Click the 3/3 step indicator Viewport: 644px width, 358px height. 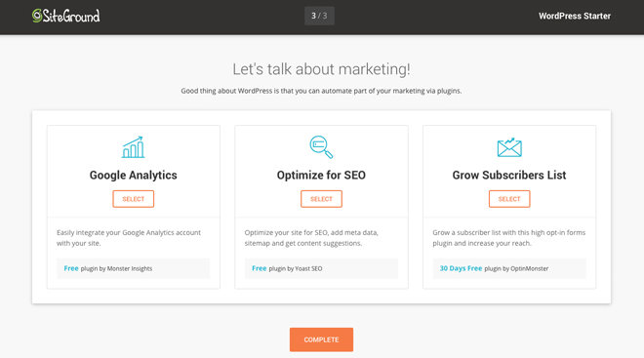[319, 16]
